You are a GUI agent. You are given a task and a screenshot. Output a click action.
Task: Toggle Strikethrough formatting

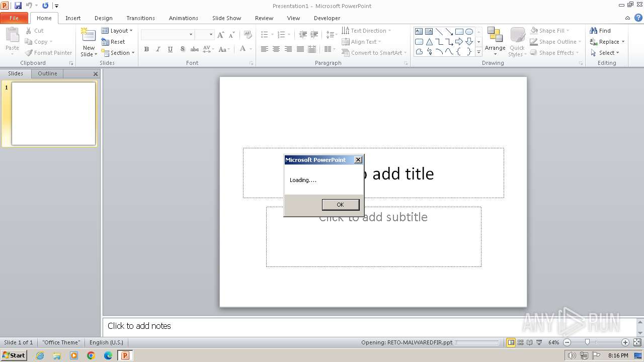pos(194,49)
